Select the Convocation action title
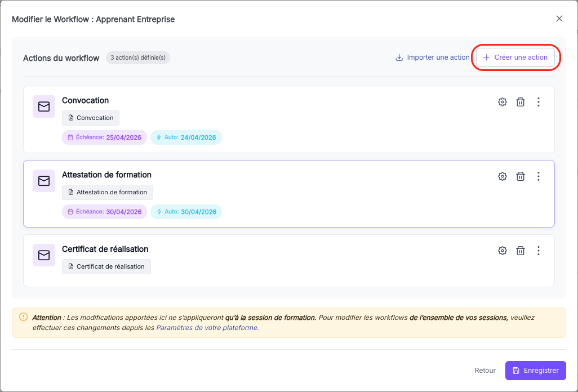 (85, 101)
